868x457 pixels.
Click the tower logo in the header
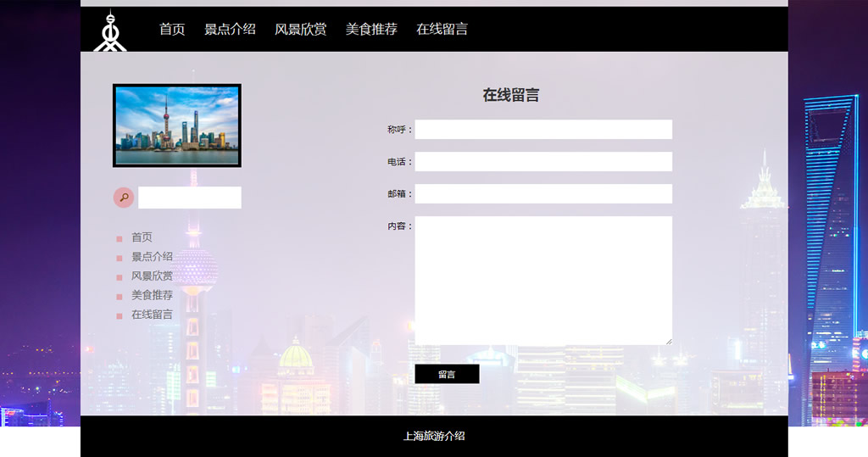108,31
